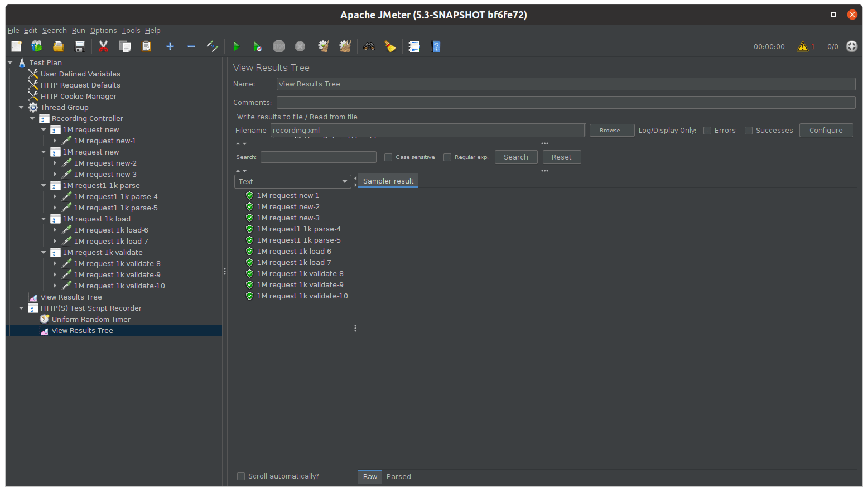
Task: Expand the 1M request new-1 sampler
Action: click(x=55, y=141)
